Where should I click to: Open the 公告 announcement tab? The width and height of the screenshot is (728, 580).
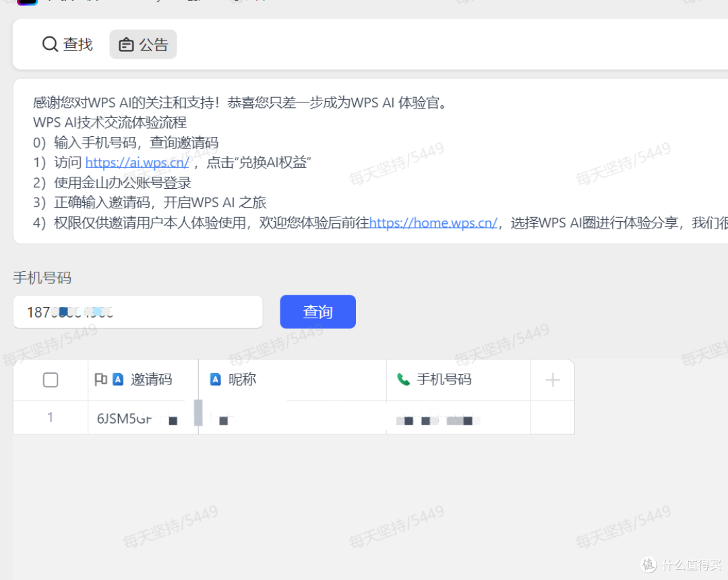tap(143, 44)
